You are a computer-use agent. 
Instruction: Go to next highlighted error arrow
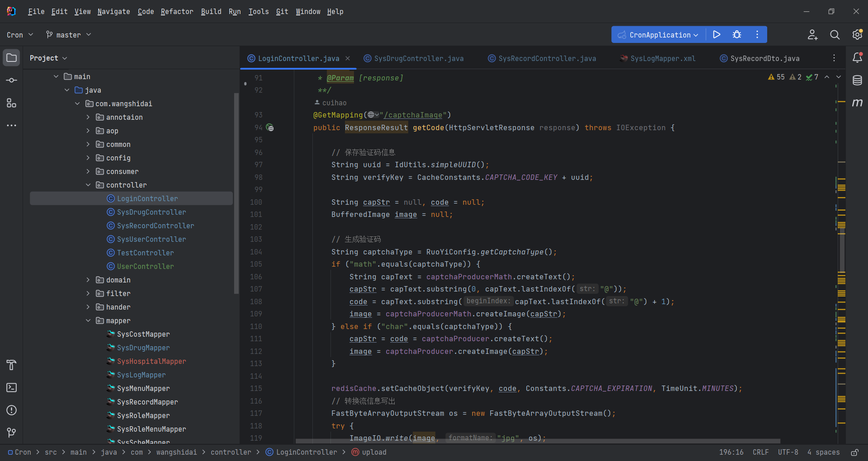coord(839,77)
